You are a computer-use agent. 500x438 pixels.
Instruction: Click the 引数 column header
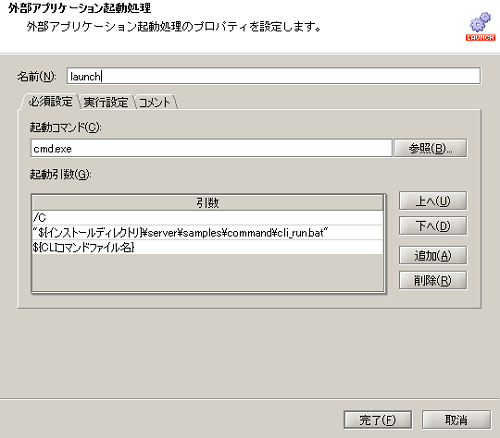[207, 202]
